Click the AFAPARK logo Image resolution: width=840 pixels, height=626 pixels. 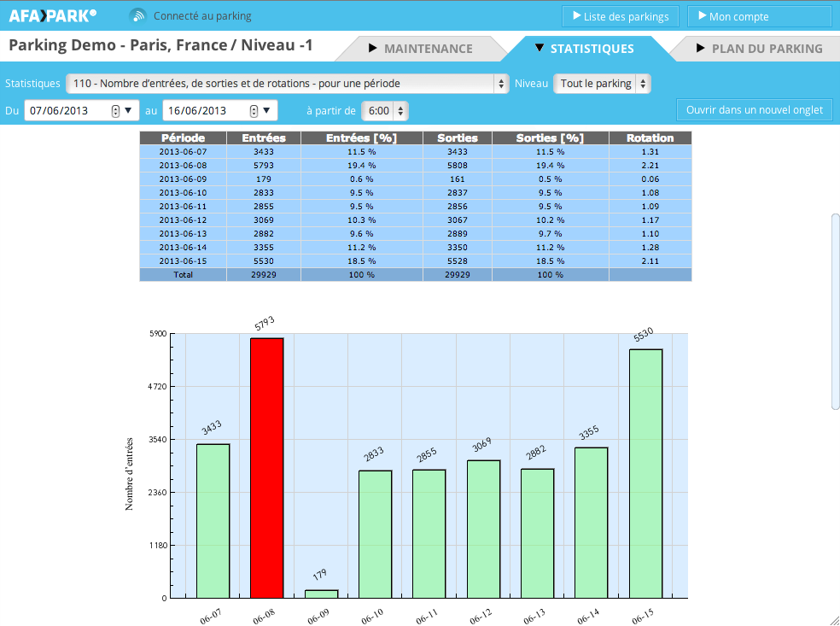coord(53,15)
